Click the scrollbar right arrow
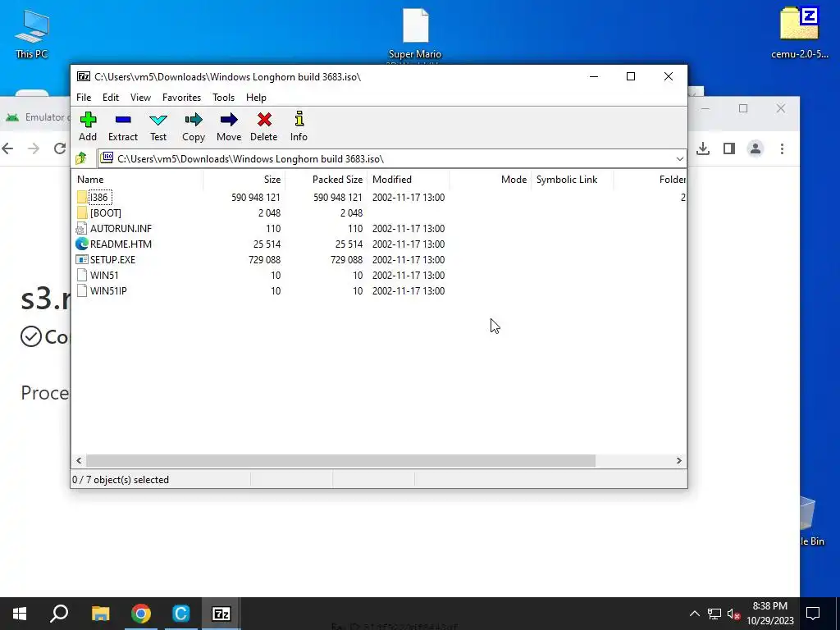840x630 pixels. point(678,461)
